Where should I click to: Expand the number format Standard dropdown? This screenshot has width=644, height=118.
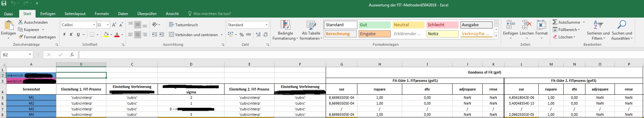click(266, 25)
